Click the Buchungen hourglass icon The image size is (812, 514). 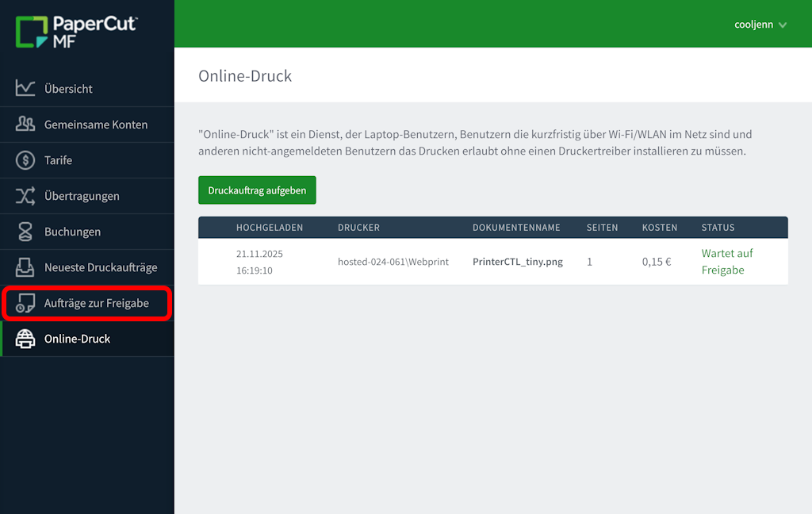pos(25,232)
